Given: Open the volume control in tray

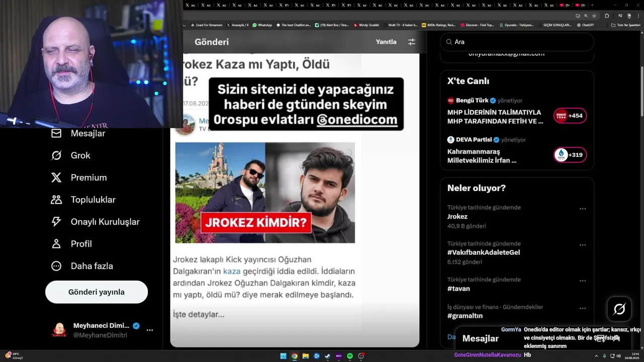Looking at the screenshot, I should pos(618,356).
